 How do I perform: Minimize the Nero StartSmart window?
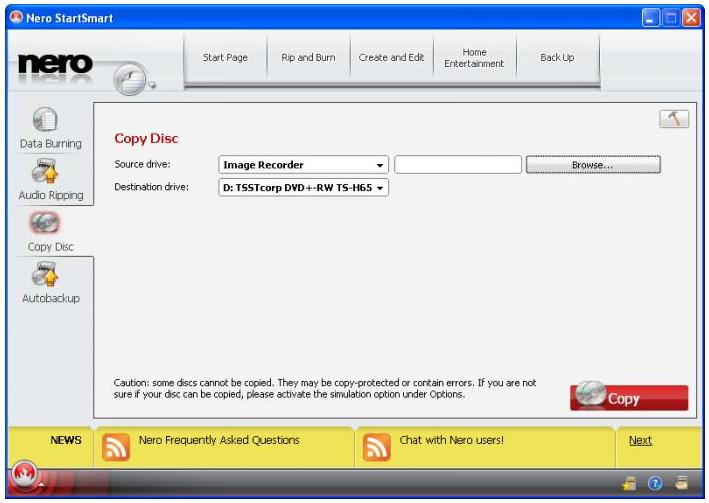click(650, 18)
